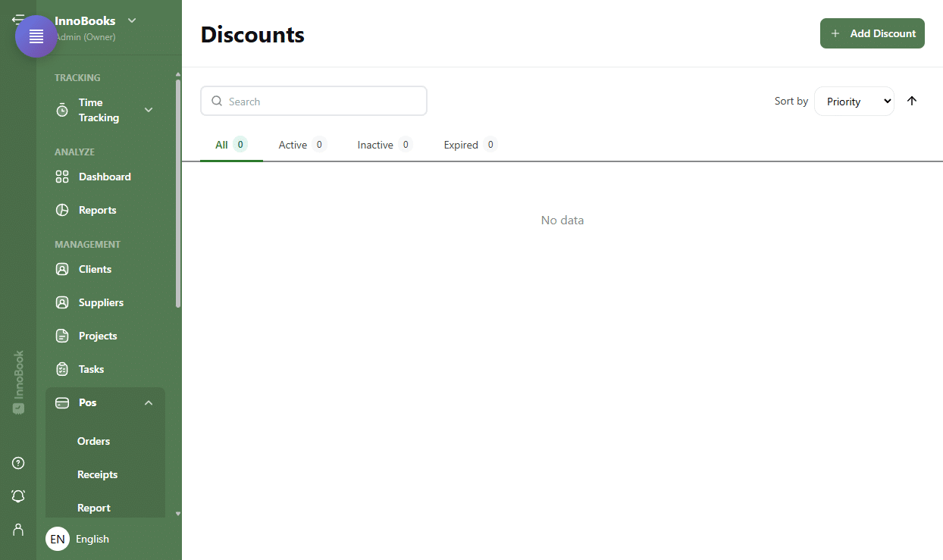Viewport: 943px width, 560px height.
Task: Expand the InnoBooks workspace dropdown
Action: tap(132, 20)
